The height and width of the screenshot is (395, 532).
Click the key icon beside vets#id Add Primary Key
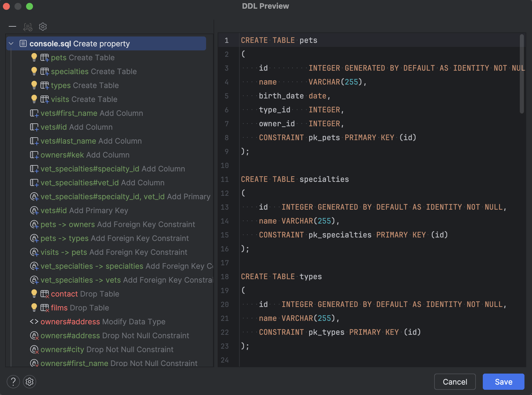tap(34, 210)
